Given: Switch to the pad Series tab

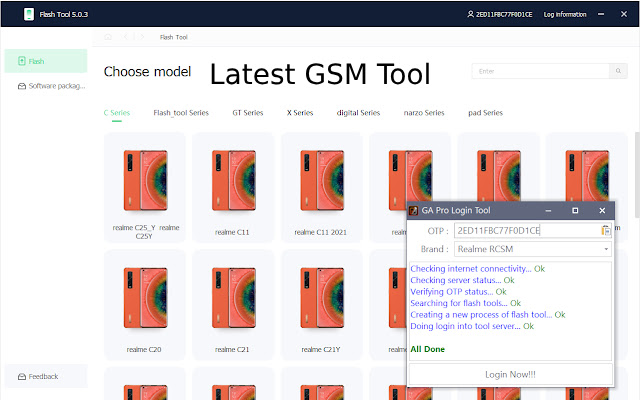Looking at the screenshot, I should point(485,113).
